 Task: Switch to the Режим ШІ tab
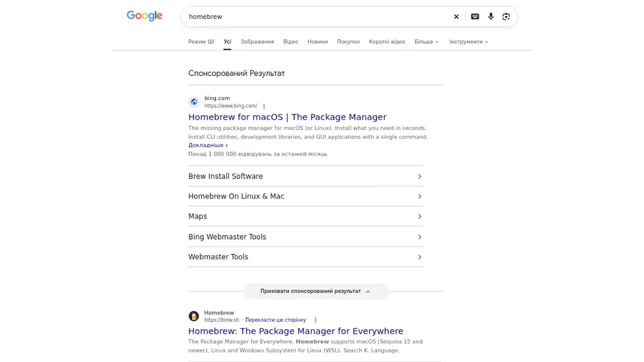201,41
